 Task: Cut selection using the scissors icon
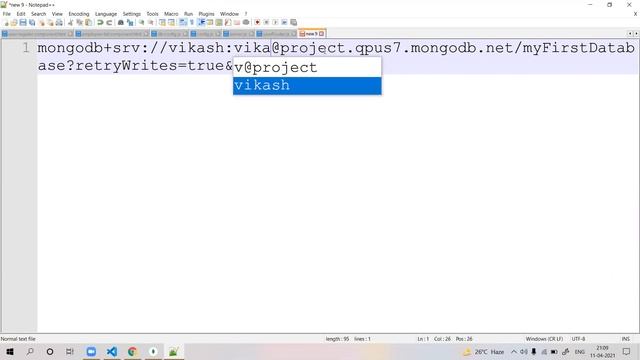click(x=70, y=22)
